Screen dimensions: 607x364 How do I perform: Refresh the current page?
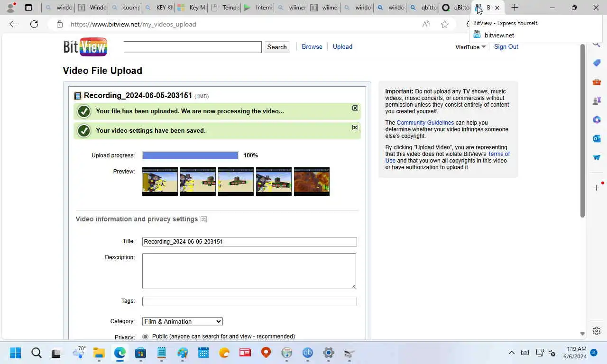(34, 24)
